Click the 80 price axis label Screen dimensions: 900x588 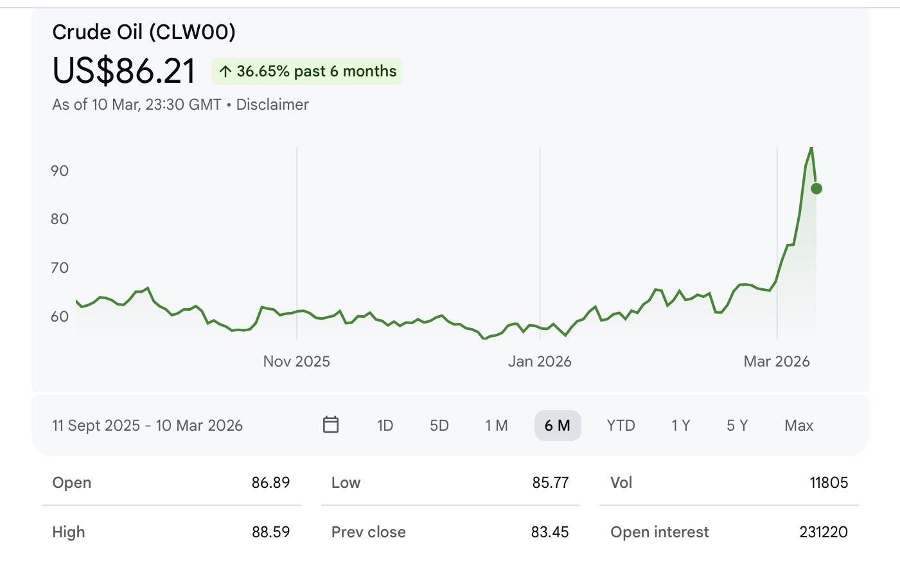60,219
